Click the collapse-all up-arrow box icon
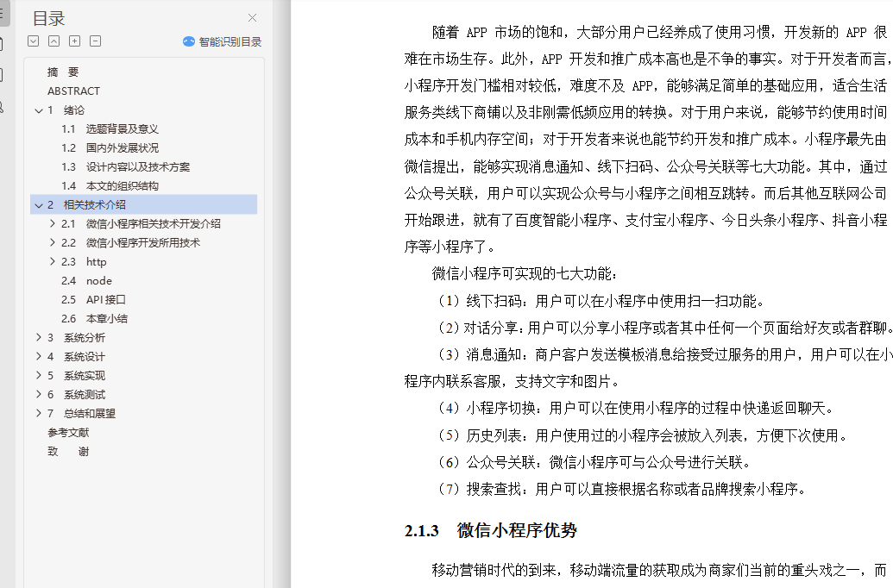The height and width of the screenshot is (588, 893). point(54,41)
